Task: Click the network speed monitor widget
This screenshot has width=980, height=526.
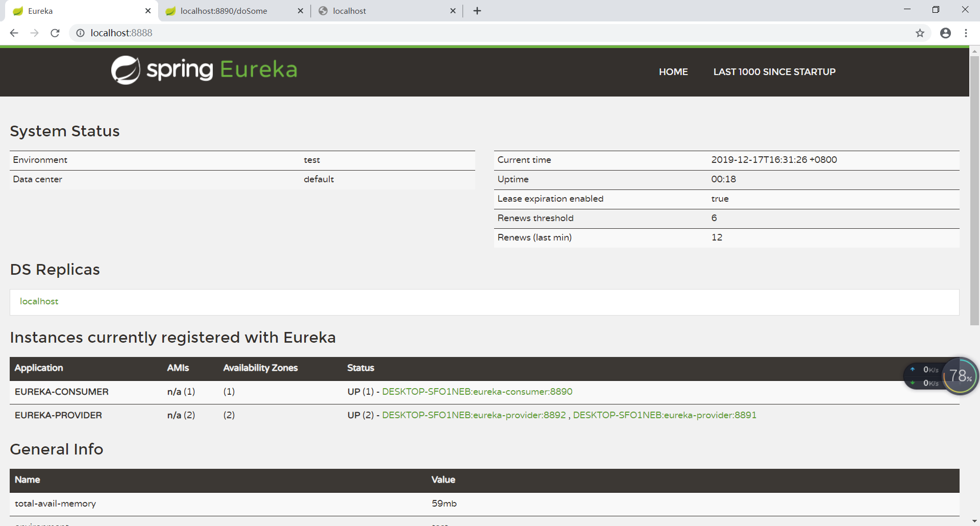Action: 923,376
